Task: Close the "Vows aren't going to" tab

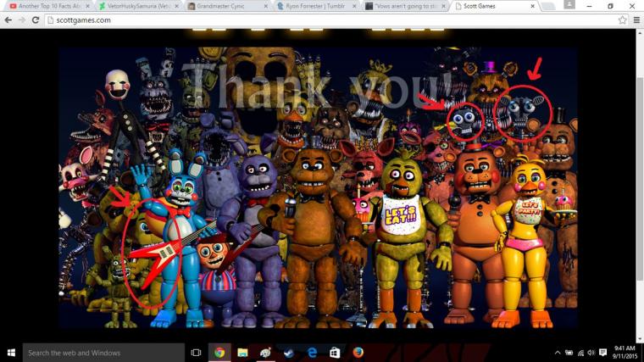Action: click(443, 6)
